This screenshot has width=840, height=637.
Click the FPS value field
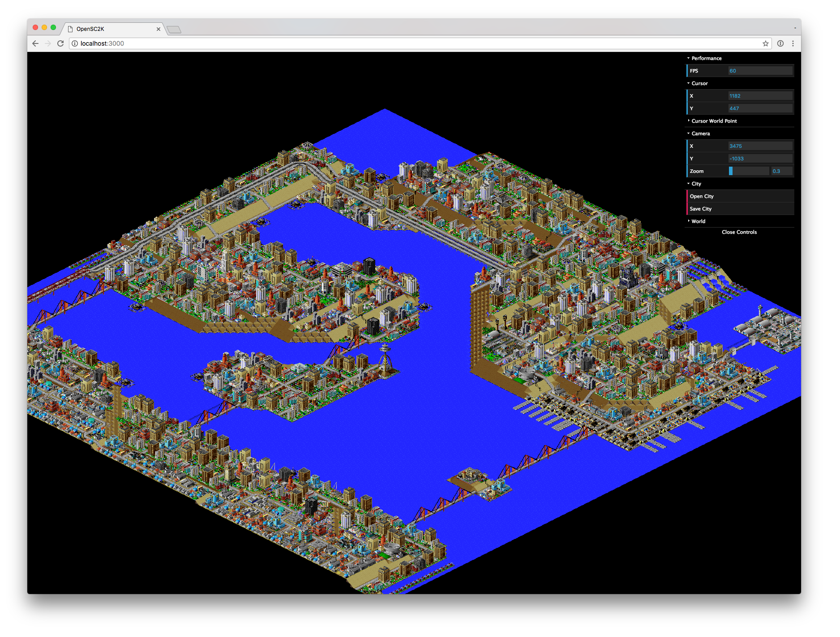(760, 70)
